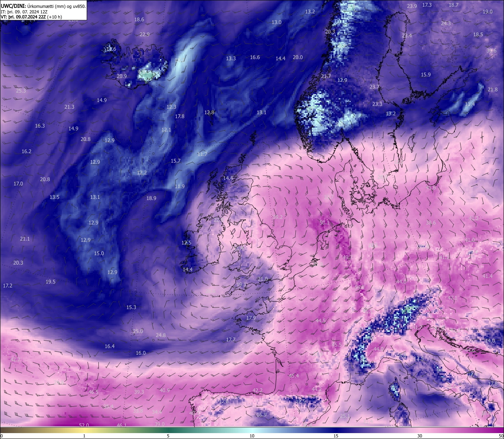Viewport: 504px width, 439px height.
Task: Click the 20.0 value label
Action: pos(298,57)
